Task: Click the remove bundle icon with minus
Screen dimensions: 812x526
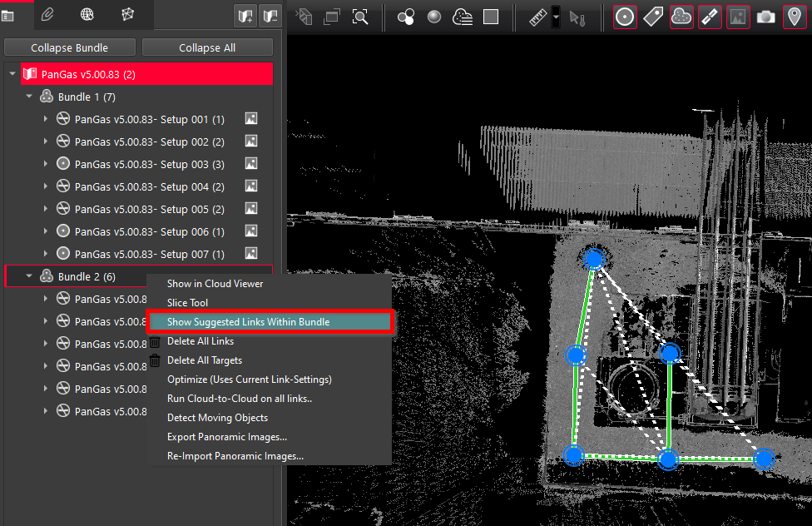Action: (270, 15)
